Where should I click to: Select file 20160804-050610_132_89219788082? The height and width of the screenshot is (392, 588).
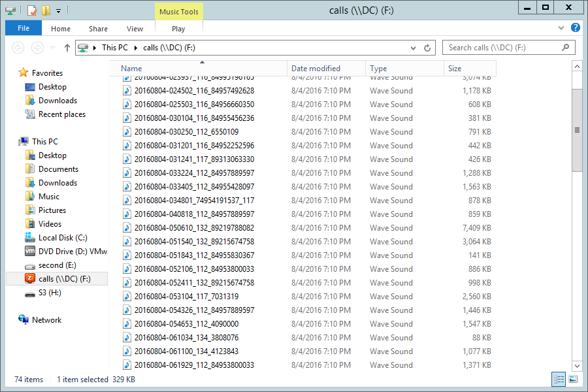click(x=193, y=228)
